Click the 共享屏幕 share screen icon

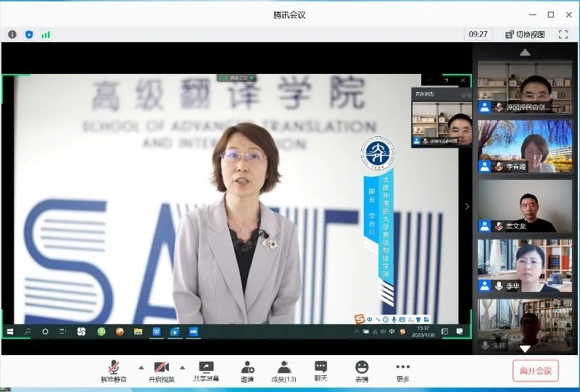(206, 371)
